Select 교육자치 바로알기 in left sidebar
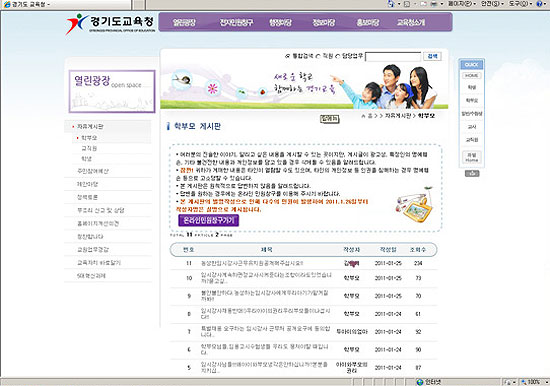 tap(99, 263)
